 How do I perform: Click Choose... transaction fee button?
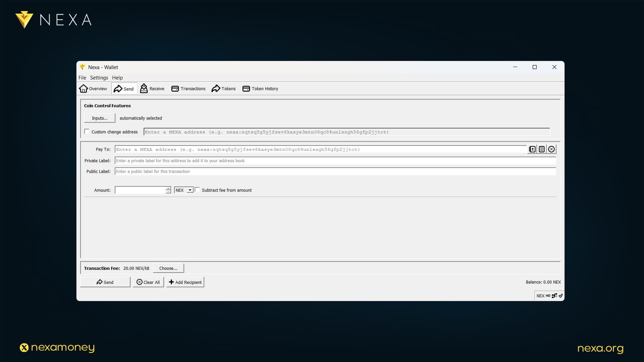[168, 268]
